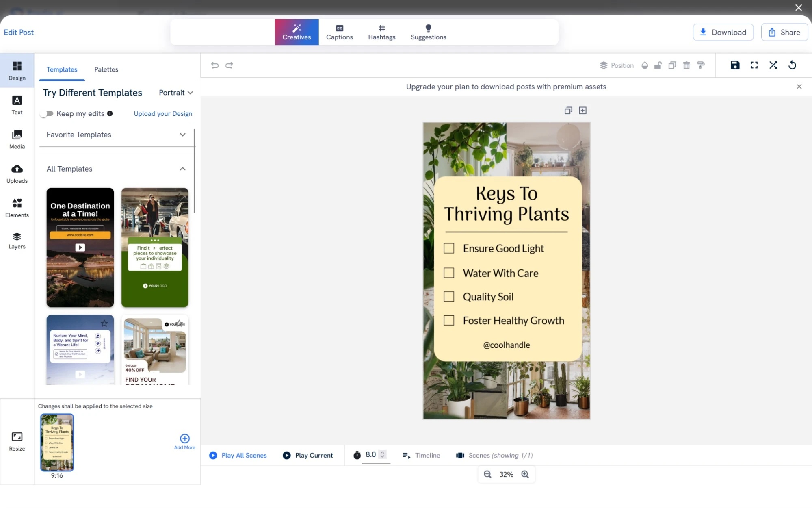Expand the Favorite Templates section
Screen dimensions: 812x508
tap(182, 135)
